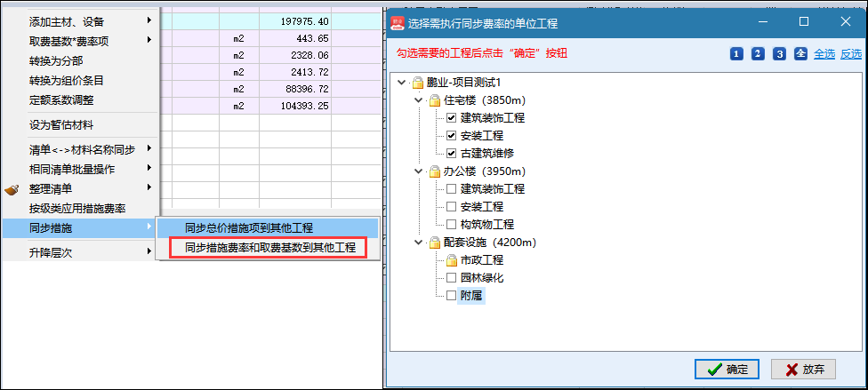
Task: Uncheck 建筑装饰工程 under 住宅楼
Action: click(451, 118)
